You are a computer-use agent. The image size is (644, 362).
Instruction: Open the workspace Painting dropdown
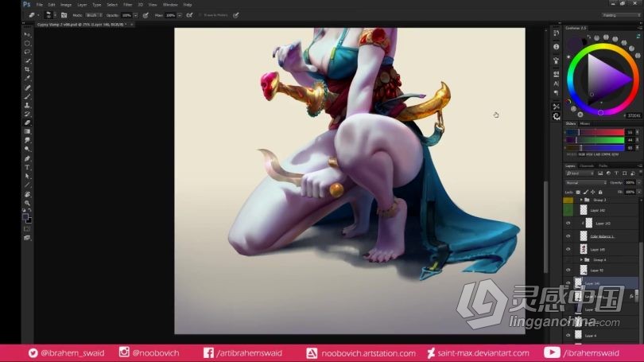point(621,15)
